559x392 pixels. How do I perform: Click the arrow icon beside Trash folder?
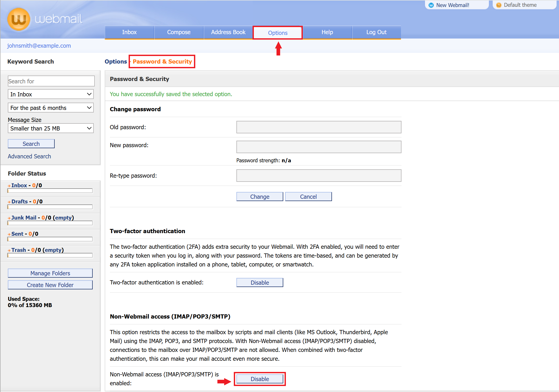pos(9,250)
